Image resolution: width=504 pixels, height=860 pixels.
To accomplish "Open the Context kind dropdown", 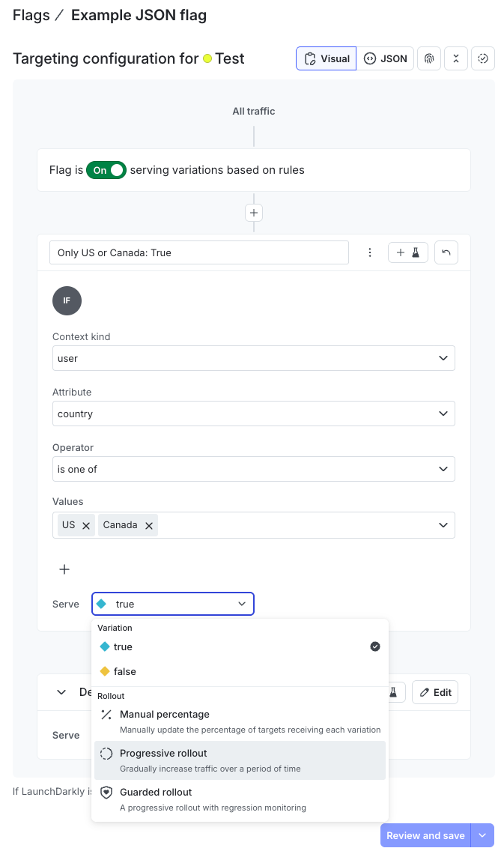I will click(253, 358).
